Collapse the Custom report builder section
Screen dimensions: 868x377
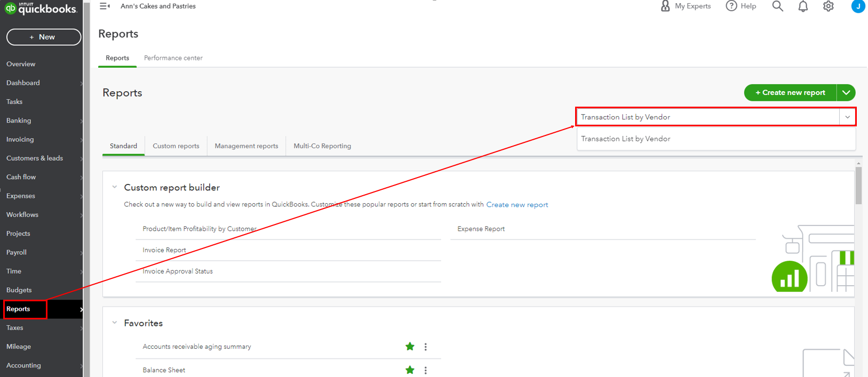coord(114,187)
